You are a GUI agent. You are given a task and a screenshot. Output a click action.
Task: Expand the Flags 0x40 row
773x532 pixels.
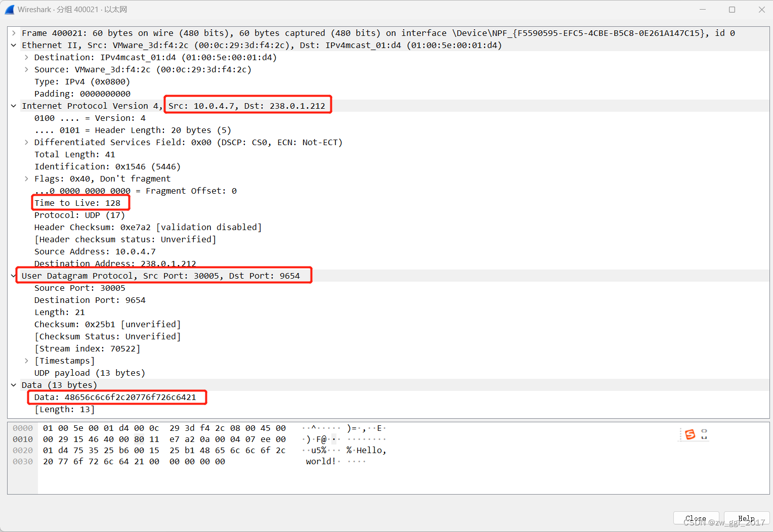[x=26, y=179]
